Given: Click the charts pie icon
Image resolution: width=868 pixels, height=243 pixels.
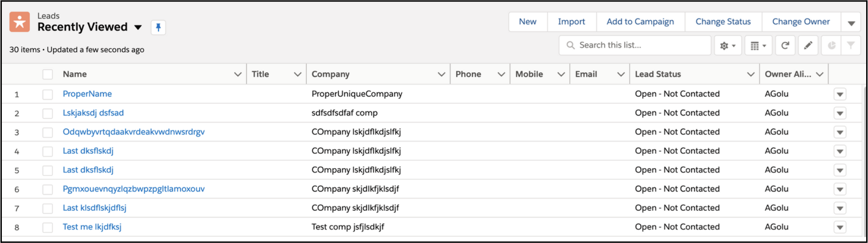Looking at the screenshot, I should [832, 45].
